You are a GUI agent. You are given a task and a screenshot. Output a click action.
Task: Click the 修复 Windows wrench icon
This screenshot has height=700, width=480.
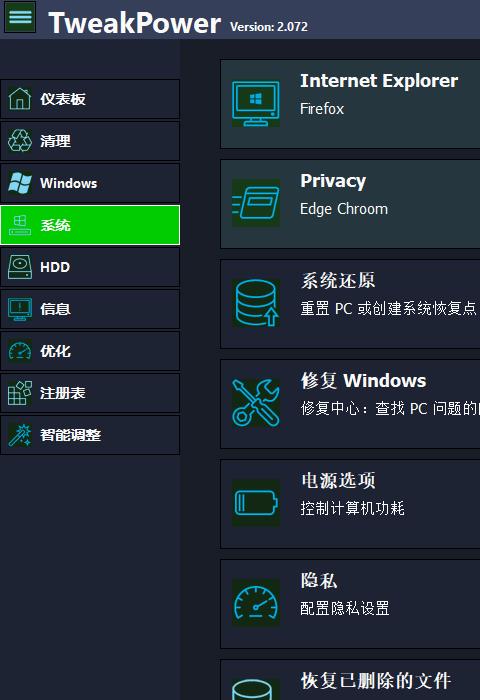click(x=256, y=403)
